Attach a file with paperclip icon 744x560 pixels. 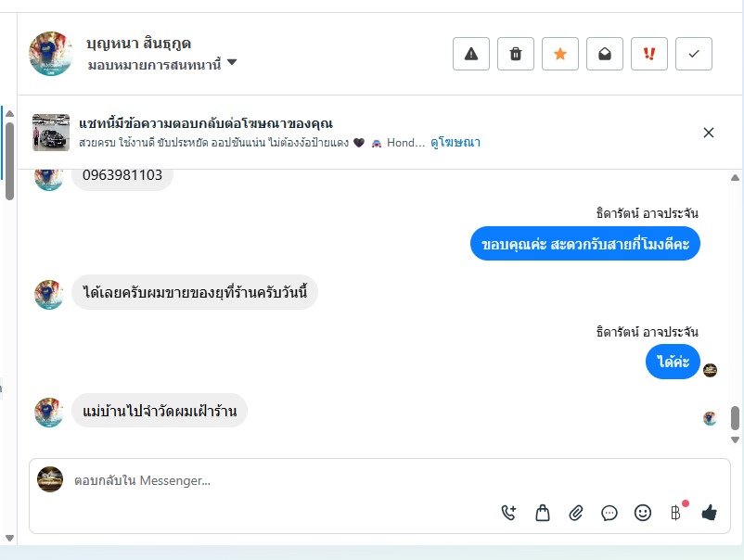[x=576, y=512]
